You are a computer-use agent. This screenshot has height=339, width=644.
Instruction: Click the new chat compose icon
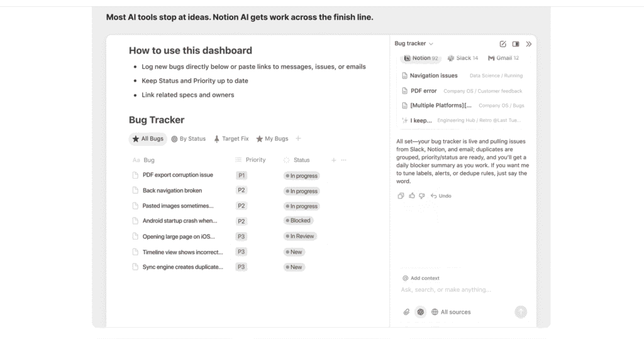tap(502, 44)
